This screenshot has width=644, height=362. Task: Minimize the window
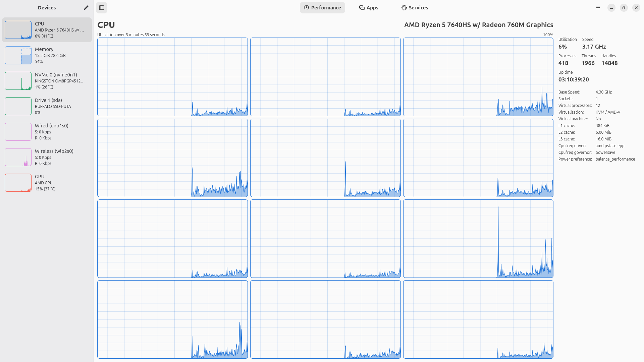[611, 8]
